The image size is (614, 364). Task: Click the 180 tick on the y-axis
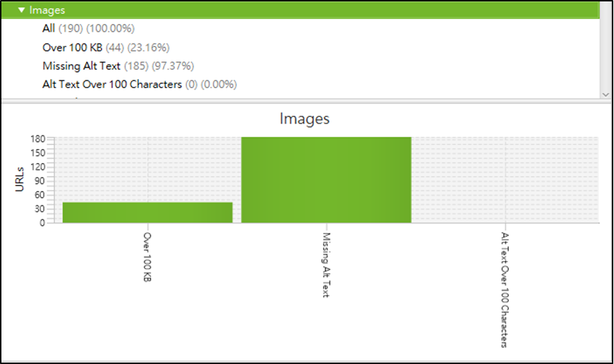click(x=38, y=139)
